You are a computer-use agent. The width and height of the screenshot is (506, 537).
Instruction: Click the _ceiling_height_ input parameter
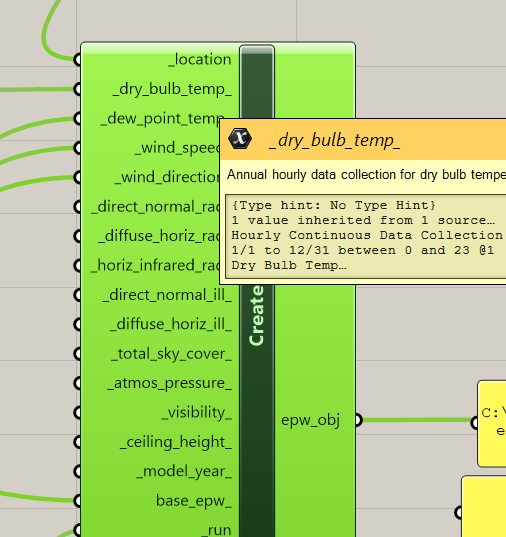coord(176,442)
